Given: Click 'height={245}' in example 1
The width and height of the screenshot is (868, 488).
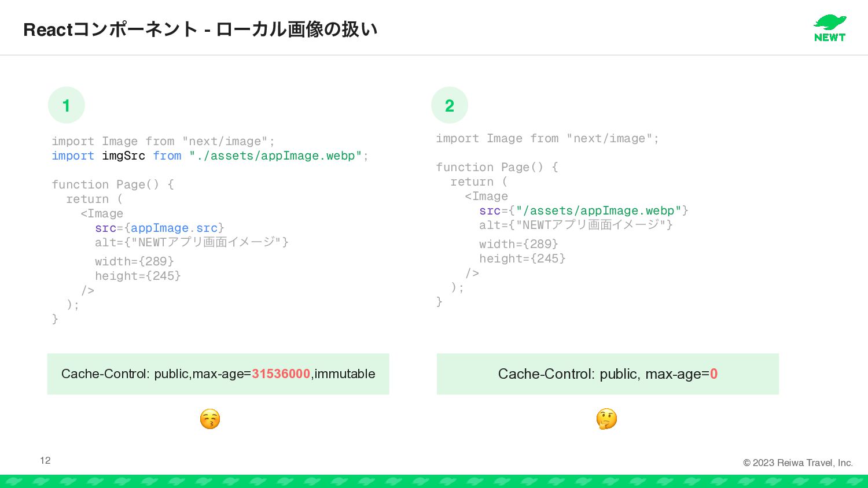Looking at the screenshot, I should coord(138,276).
